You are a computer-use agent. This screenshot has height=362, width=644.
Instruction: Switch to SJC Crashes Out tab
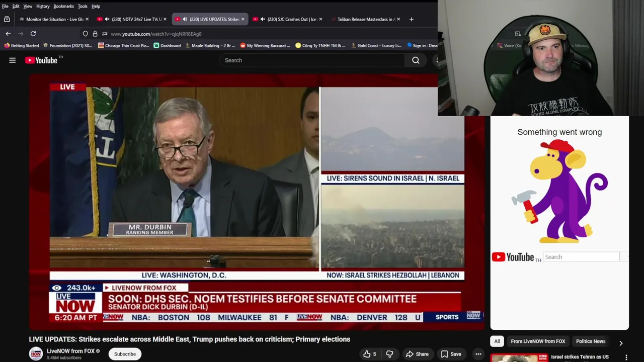tap(288, 19)
